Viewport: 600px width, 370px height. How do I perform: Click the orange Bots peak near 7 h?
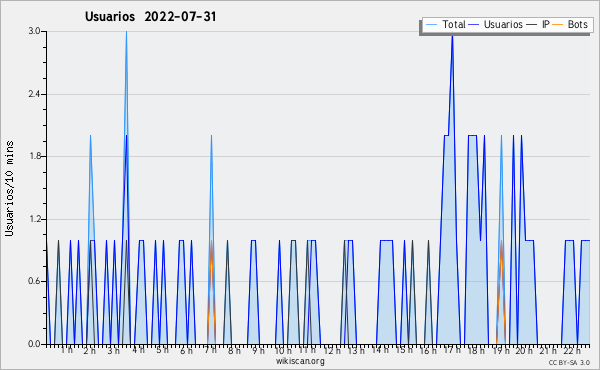coord(211,241)
